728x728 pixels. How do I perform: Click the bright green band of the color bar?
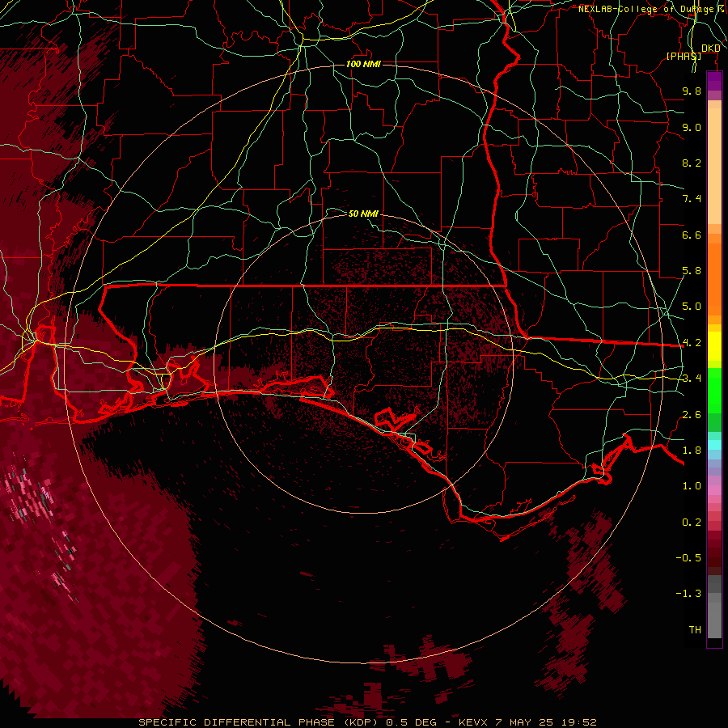(714, 391)
